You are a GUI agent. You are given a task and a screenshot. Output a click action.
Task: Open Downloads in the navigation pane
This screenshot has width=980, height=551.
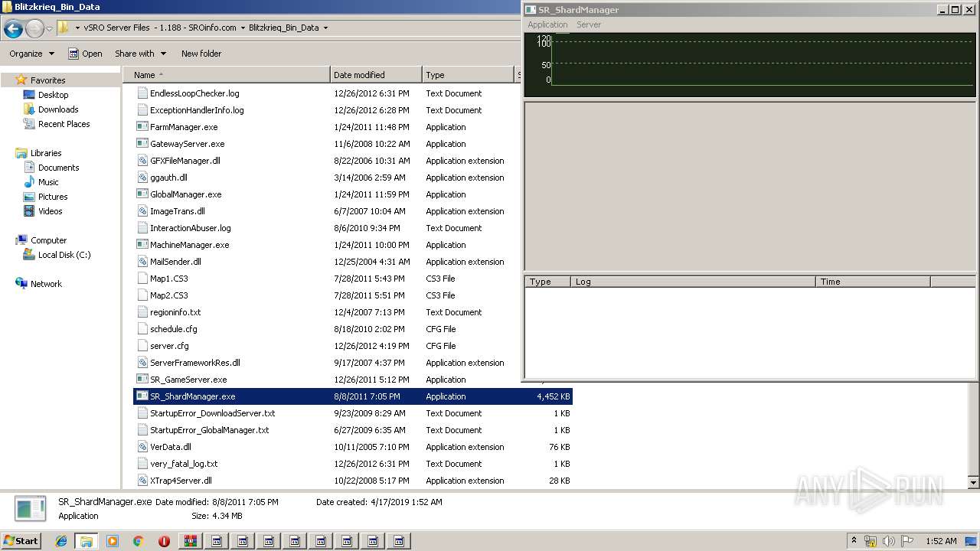coord(58,109)
